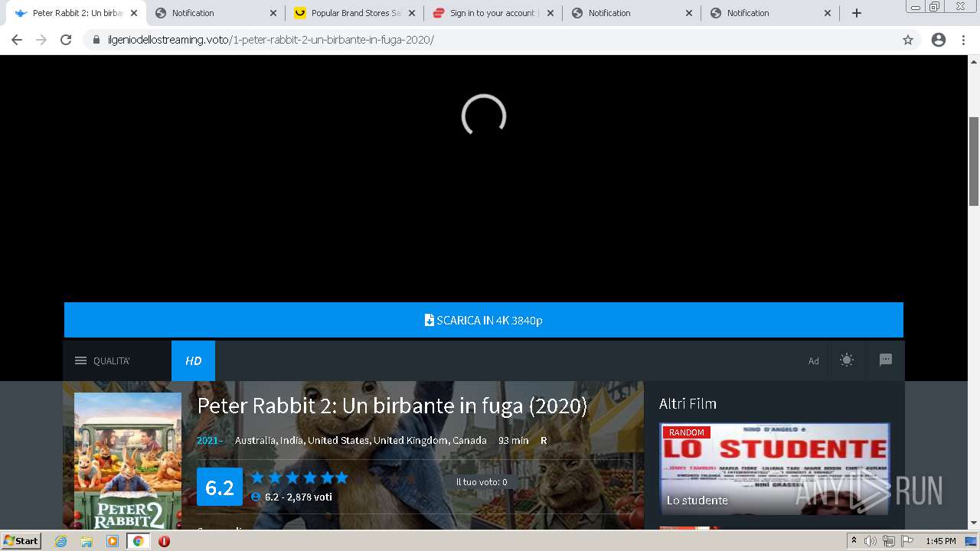Click the address bar URL

270,40
